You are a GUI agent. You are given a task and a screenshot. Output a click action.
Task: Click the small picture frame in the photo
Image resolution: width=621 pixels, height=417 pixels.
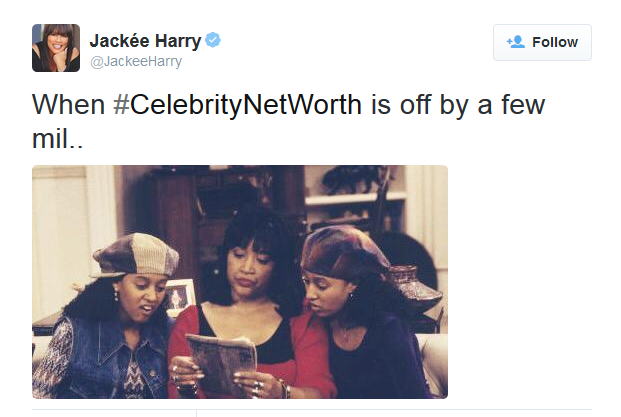(x=179, y=297)
